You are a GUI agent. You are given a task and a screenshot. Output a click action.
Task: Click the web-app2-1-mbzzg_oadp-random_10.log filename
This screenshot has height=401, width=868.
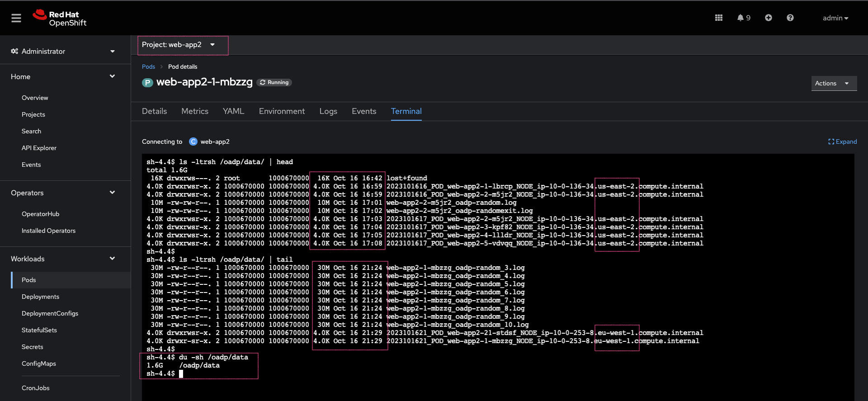click(x=458, y=325)
